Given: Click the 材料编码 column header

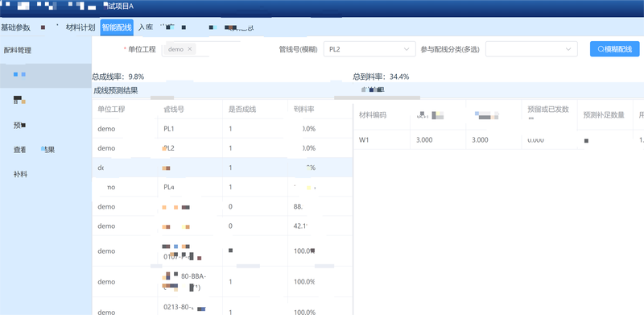Looking at the screenshot, I should pyautogui.click(x=373, y=115).
